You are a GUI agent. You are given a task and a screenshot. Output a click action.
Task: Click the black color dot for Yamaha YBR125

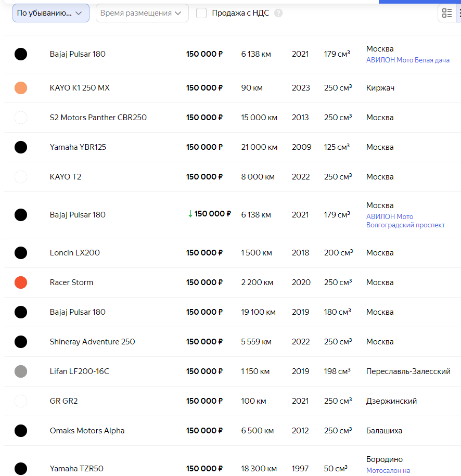(x=21, y=147)
